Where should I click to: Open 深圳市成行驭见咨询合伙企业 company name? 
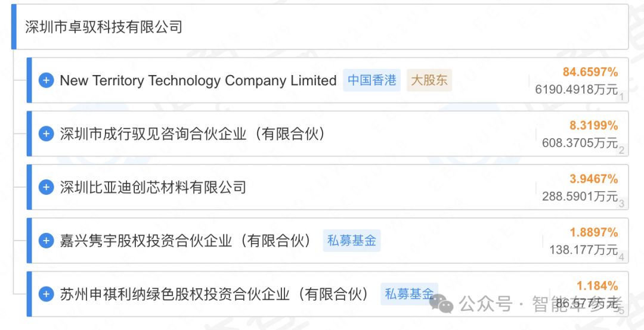pyautogui.click(x=193, y=134)
